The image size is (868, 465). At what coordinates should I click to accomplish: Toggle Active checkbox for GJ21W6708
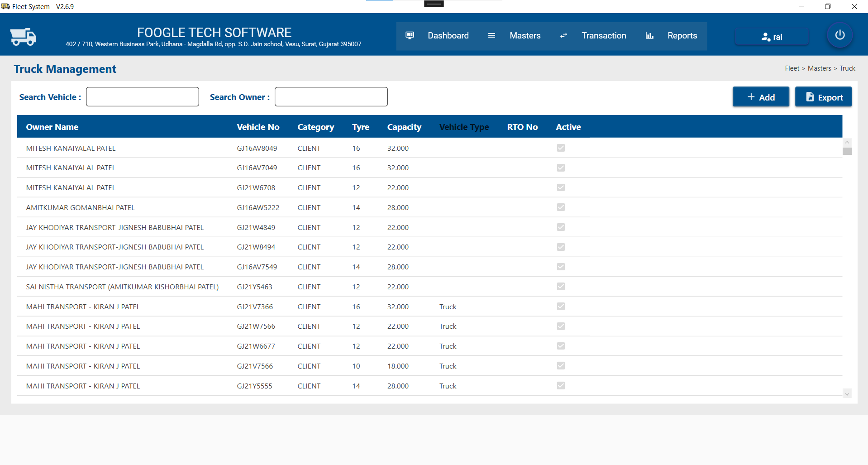[x=561, y=187]
